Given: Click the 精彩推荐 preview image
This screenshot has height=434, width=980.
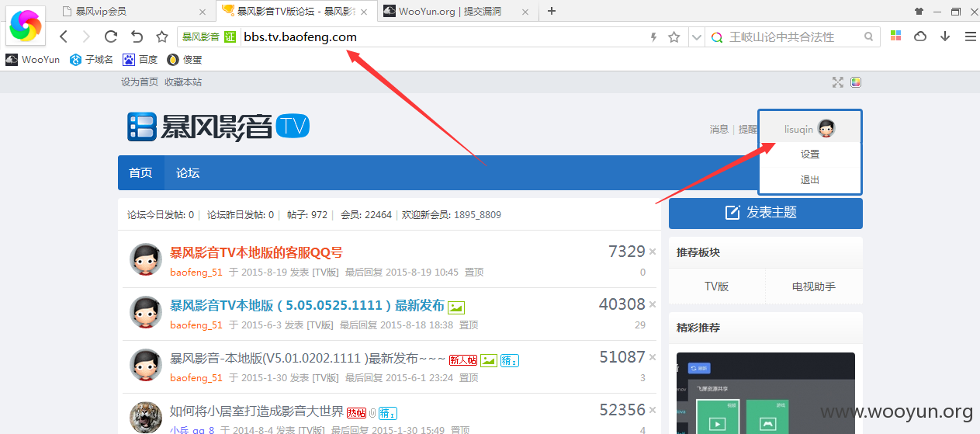Looking at the screenshot, I should click(x=766, y=393).
